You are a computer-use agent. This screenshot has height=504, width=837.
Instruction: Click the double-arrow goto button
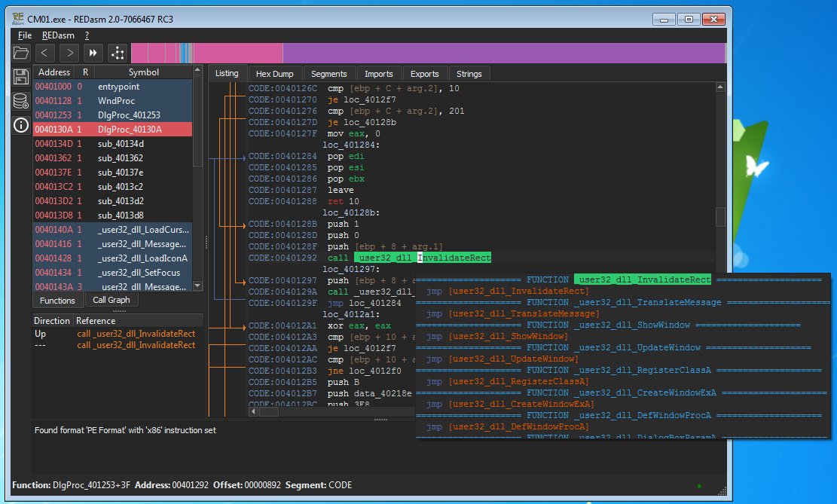[93, 53]
